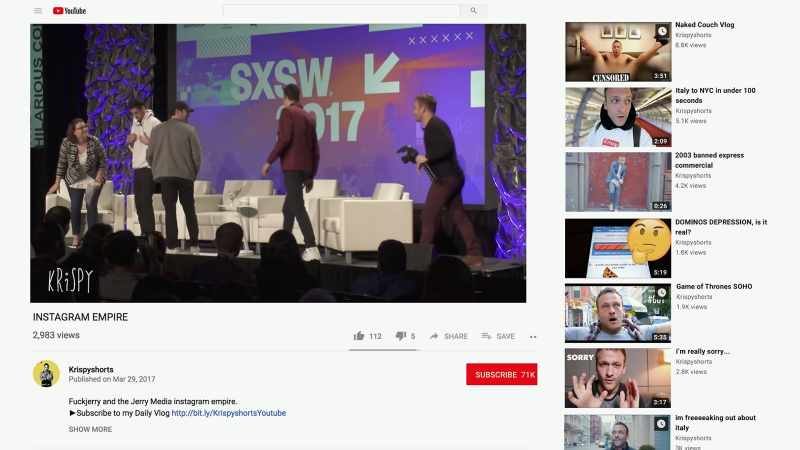
Task: Watch later icon on Game of Thrones SOHO
Action: (x=662, y=293)
